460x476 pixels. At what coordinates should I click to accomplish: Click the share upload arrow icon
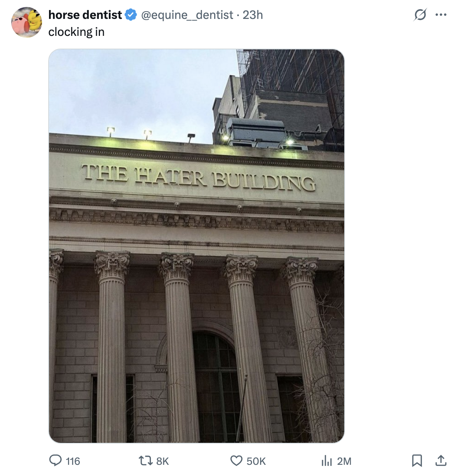[x=441, y=460]
